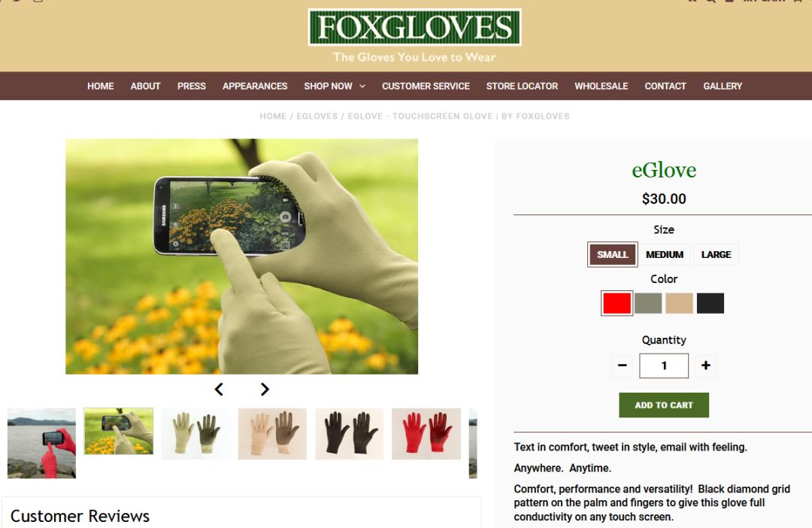Show the previous product image arrow

tap(219, 389)
